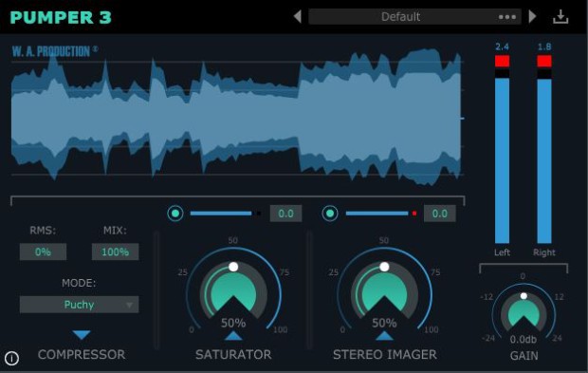Click the Saturator 0.0 value field
Viewport: 588px width, 373px height.
pyautogui.click(x=285, y=214)
